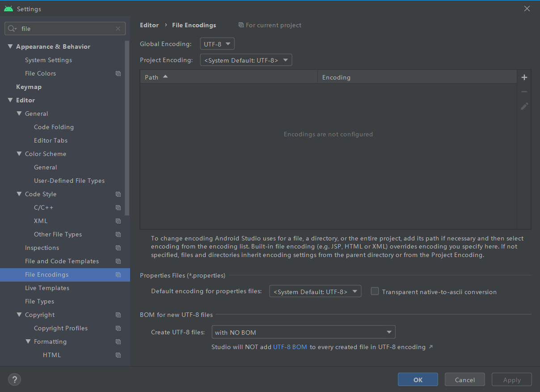This screenshot has height=392, width=540.
Task: Open File Colors settings
Action: tap(41, 73)
